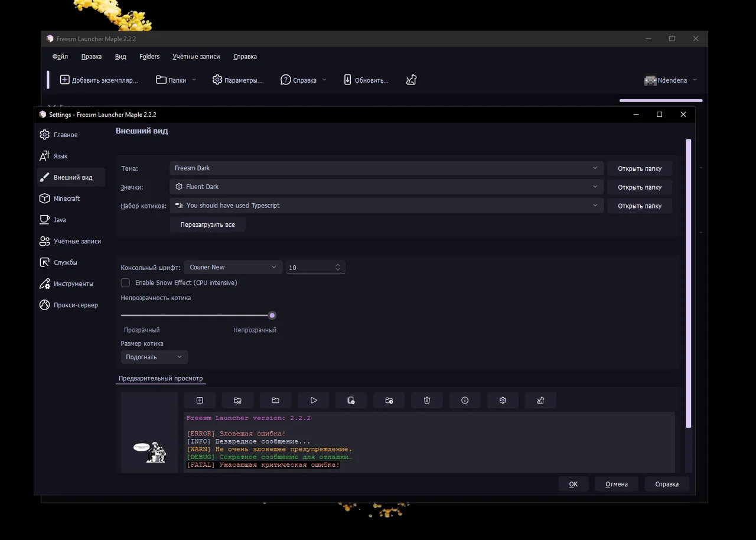This screenshot has height=540, width=756.
Task: Click the info icon in the preview toolbar
Action: (x=465, y=401)
